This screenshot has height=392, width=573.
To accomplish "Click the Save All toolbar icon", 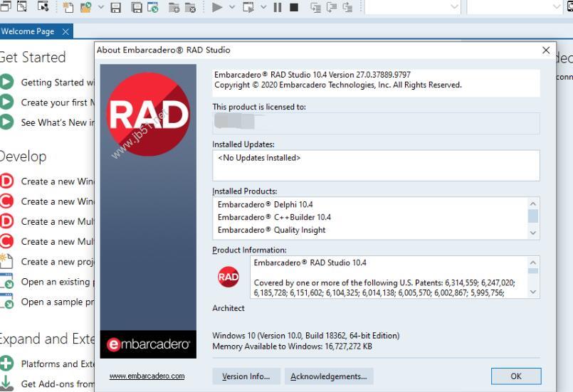I will coord(137,7).
